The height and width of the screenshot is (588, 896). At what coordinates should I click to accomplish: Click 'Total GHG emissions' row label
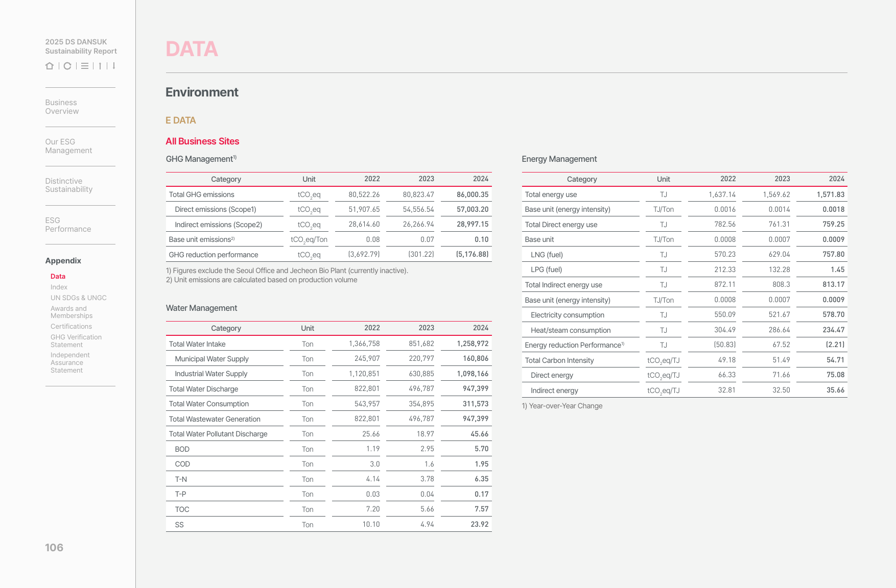[x=201, y=194]
